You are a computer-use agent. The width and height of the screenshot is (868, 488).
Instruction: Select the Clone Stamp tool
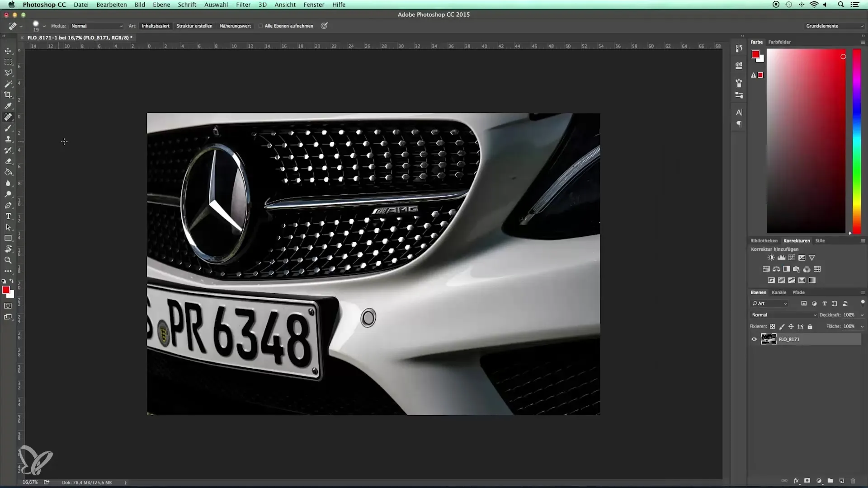[8, 139]
